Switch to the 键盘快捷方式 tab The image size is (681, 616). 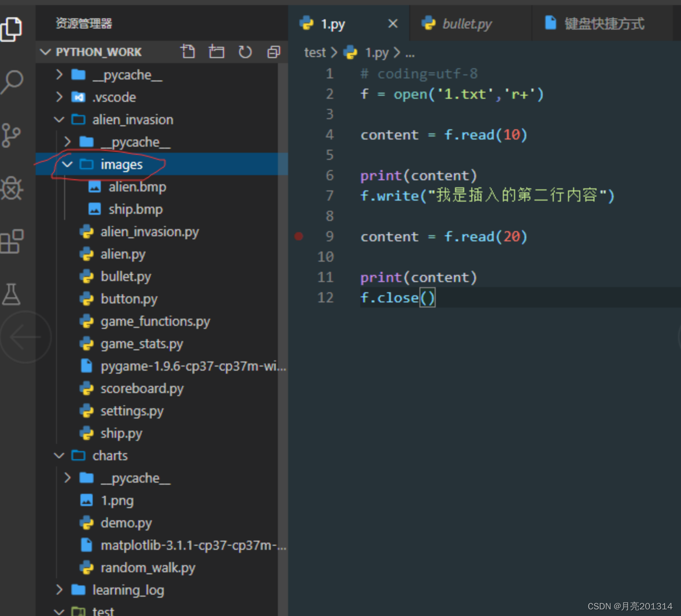[603, 23]
